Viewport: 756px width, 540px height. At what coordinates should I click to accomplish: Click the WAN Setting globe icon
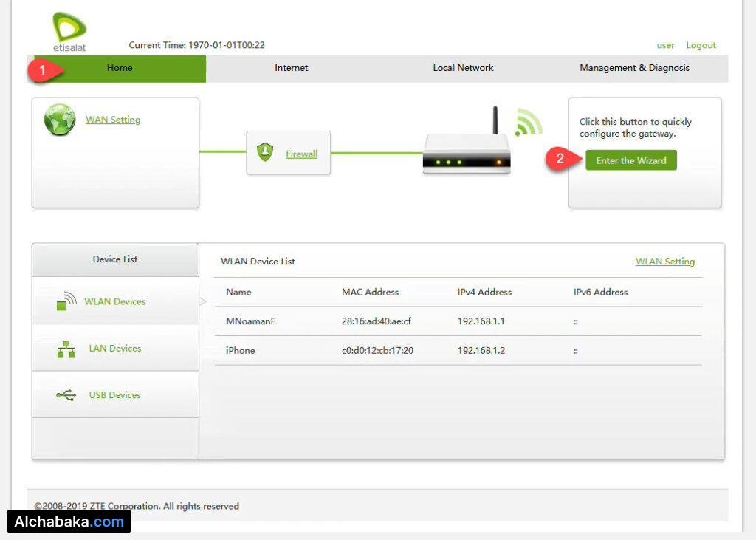point(59,119)
